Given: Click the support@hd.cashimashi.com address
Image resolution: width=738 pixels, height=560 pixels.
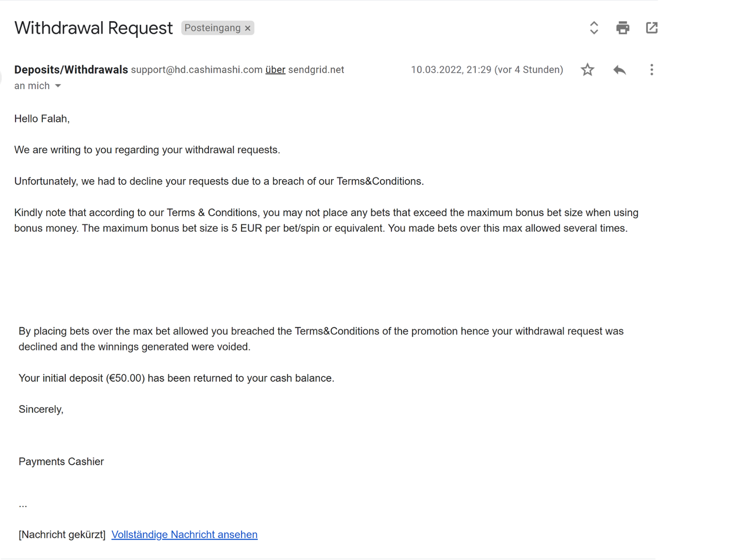Looking at the screenshot, I should click(196, 70).
